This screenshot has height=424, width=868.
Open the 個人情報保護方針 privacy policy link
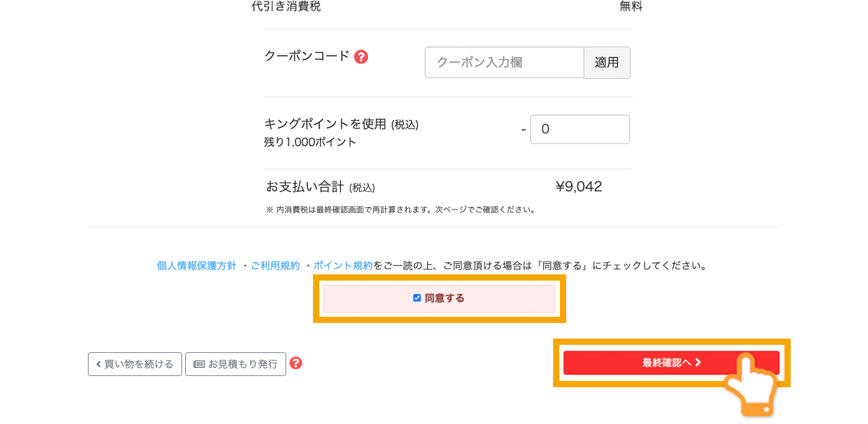click(x=196, y=264)
